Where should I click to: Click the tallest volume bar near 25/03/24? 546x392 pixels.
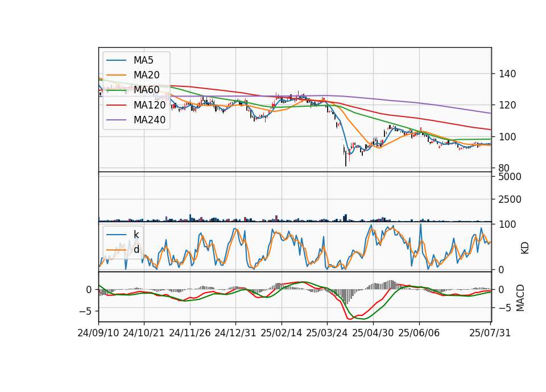(x=346, y=218)
